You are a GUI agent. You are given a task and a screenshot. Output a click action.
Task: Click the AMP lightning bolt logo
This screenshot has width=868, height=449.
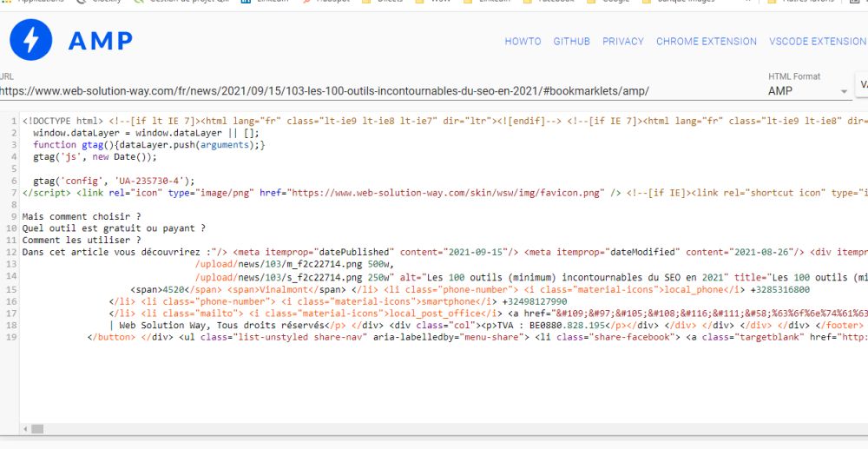coord(31,40)
